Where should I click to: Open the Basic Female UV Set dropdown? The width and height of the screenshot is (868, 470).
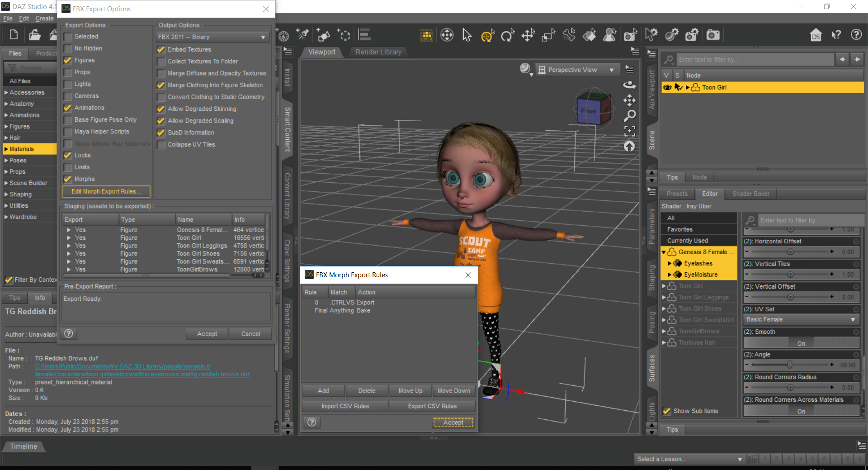pyautogui.click(x=801, y=319)
